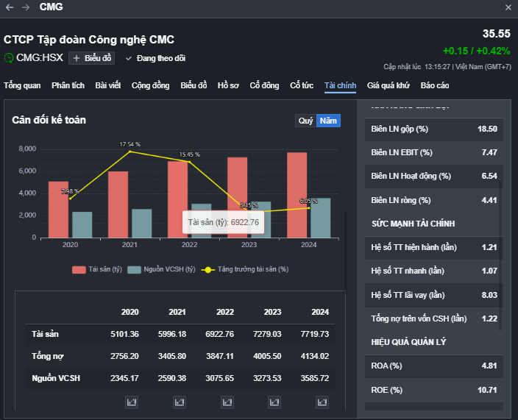The height and width of the screenshot is (420, 518).
Task: Open the chart icon under the 2020 column
Action: [x=132, y=402]
